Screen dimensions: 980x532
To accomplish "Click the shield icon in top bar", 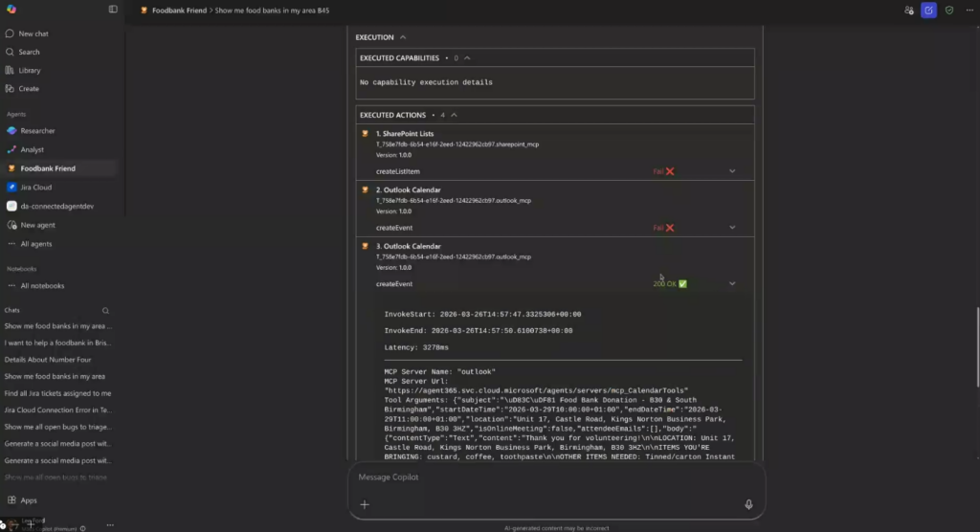I will tap(949, 10).
